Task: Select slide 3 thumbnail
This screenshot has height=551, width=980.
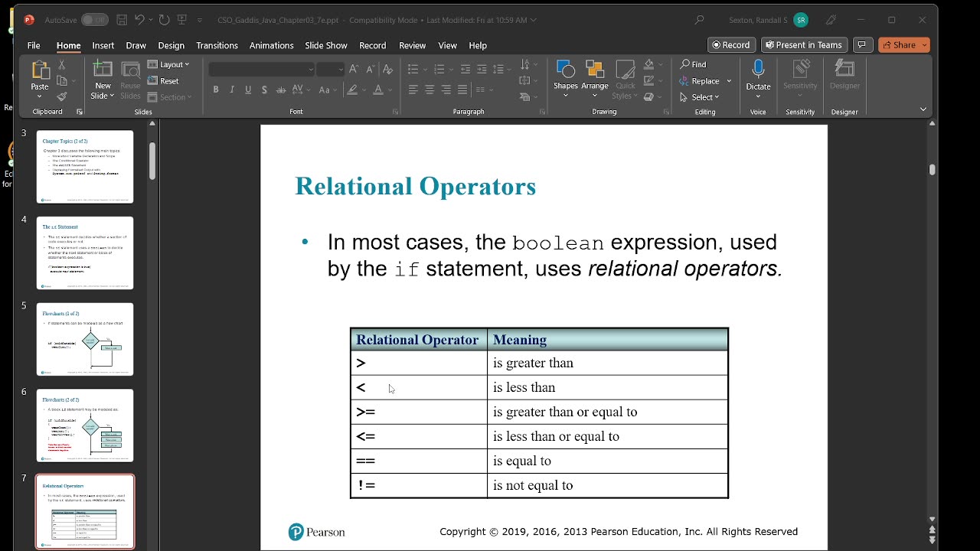Action: (x=85, y=167)
